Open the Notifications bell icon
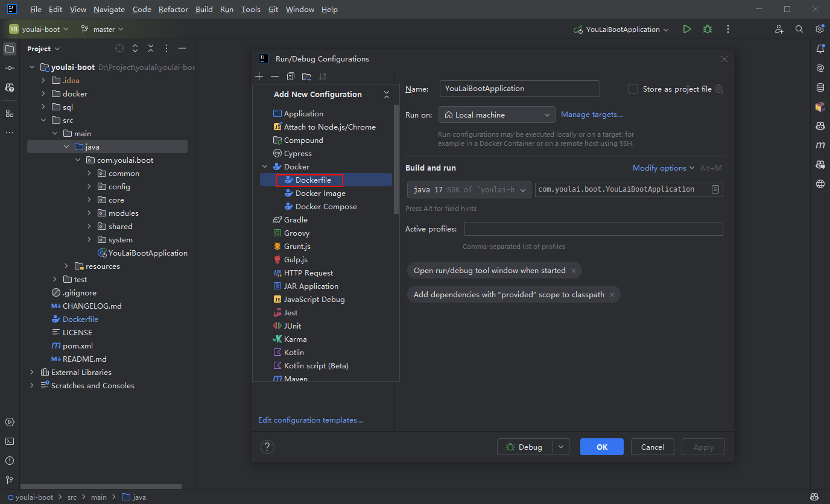Viewport: 830px width, 504px height. (820, 49)
